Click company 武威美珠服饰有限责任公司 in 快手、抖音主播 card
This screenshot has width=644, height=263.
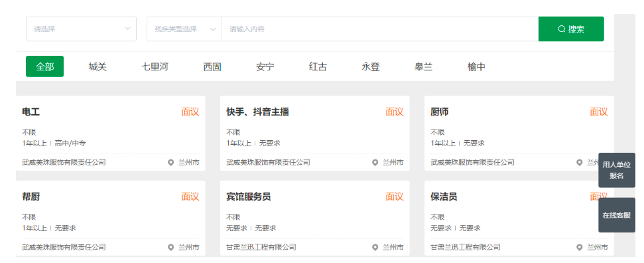(268, 163)
